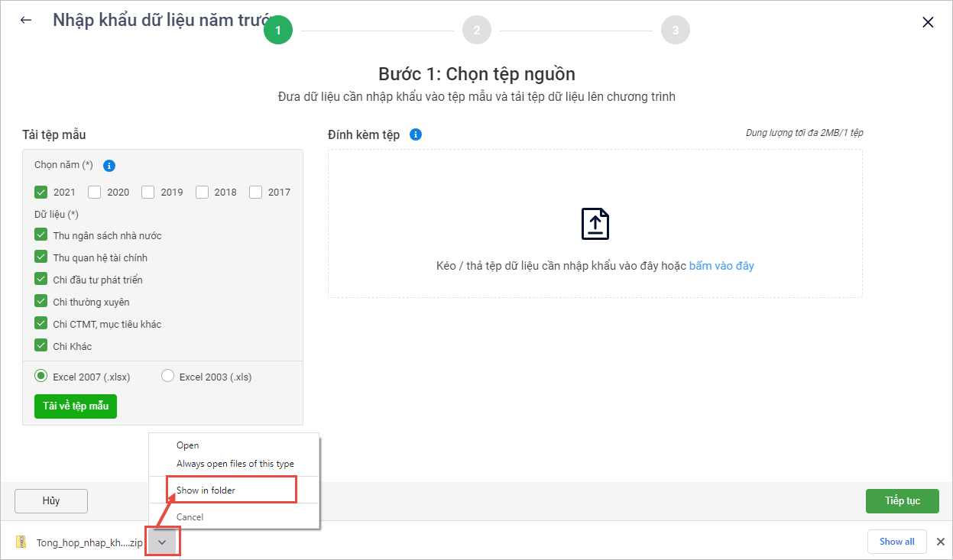Toggle Chi thường xuyên checkbox

click(x=41, y=302)
